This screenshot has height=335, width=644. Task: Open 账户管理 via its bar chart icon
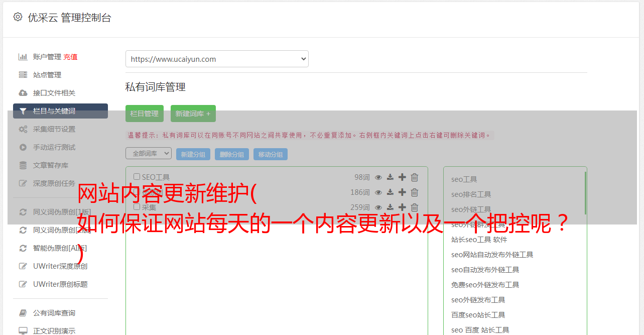pyautogui.click(x=23, y=57)
